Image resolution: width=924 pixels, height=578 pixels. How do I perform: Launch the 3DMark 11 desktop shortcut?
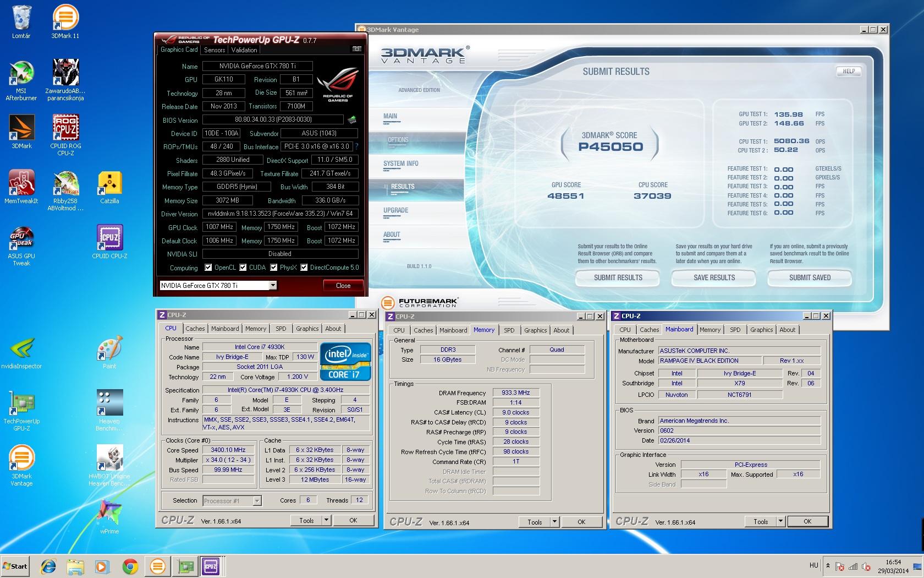65,23
